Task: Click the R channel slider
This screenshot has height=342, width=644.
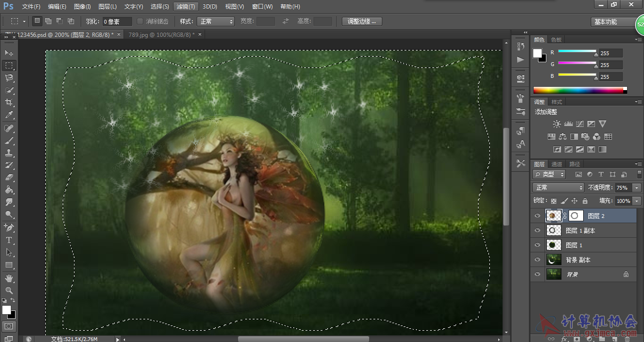Action: [577, 51]
